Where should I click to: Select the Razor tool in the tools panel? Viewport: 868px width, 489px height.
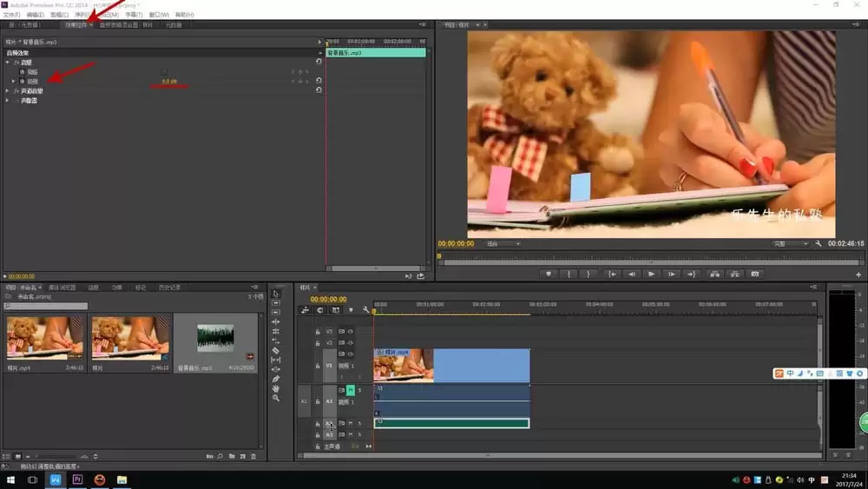coord(276,350)
